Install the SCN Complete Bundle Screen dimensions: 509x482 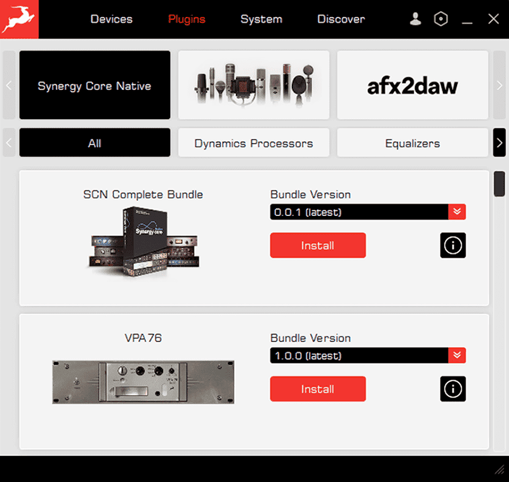tap(318, 245)
